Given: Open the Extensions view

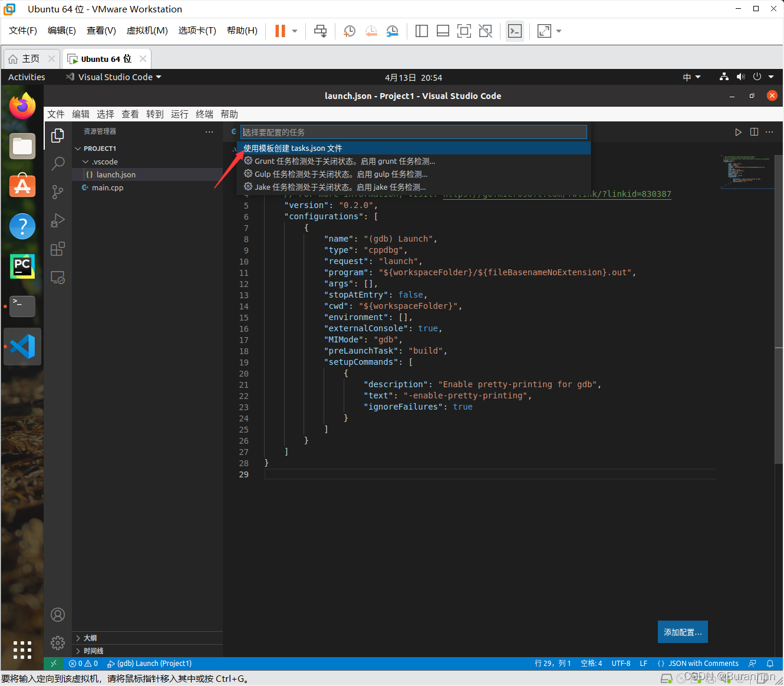Looking at the screenshot, I should 58,249.
